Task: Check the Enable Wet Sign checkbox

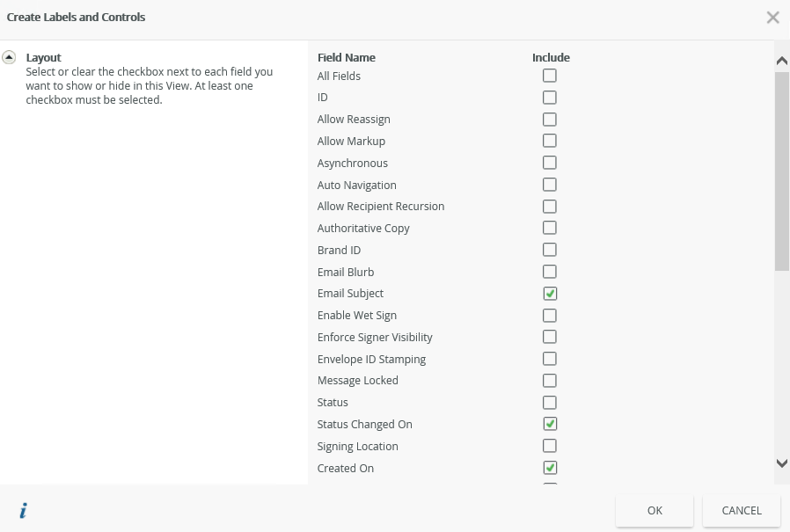Action: [x=550, y=315]
